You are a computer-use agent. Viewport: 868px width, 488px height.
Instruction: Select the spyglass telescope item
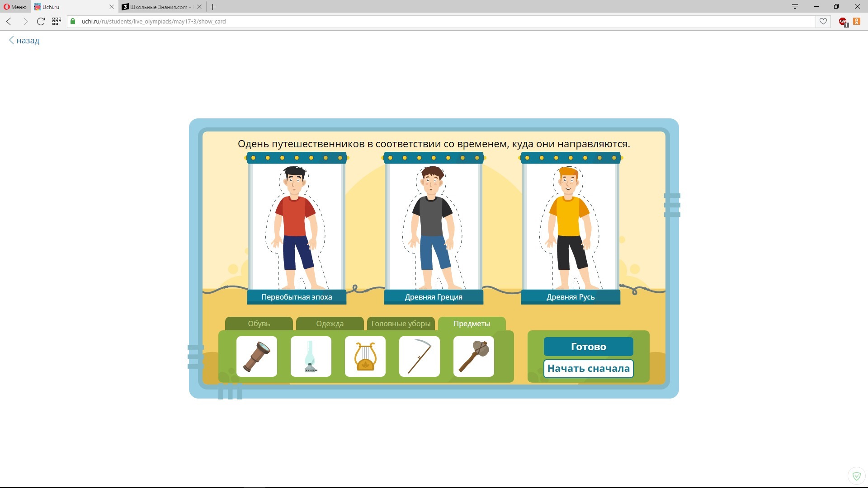pyautogui.click(x=256, y=357)
